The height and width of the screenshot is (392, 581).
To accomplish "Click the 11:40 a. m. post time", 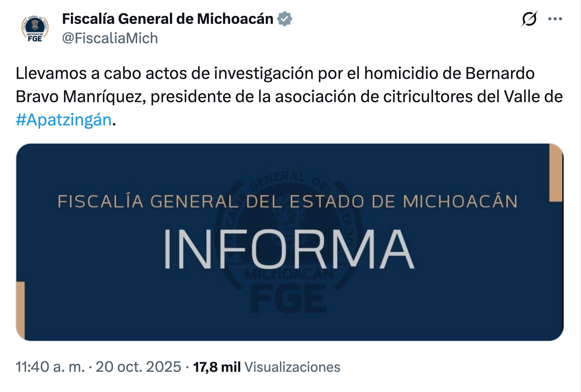I will coord(50,367).
